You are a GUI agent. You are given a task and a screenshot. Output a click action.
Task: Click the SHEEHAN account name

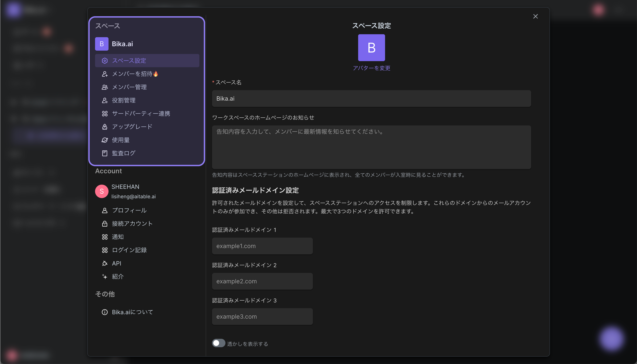pyautogui.click(x=125, y=187)
